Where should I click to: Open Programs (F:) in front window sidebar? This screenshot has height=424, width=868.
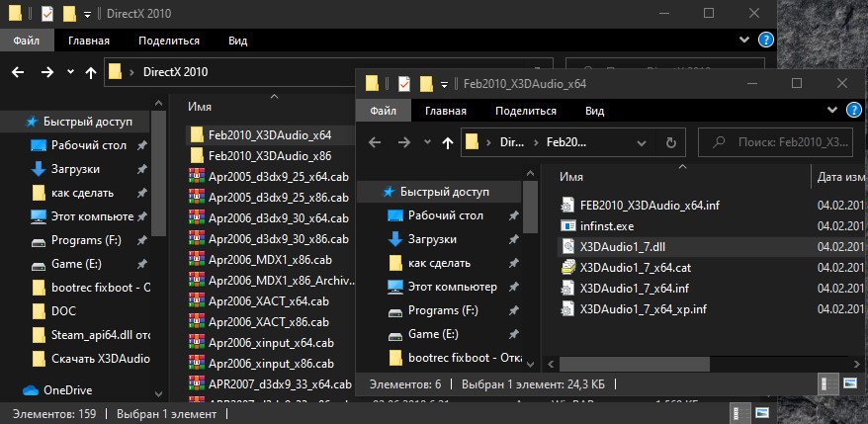[x=443, y=310]
